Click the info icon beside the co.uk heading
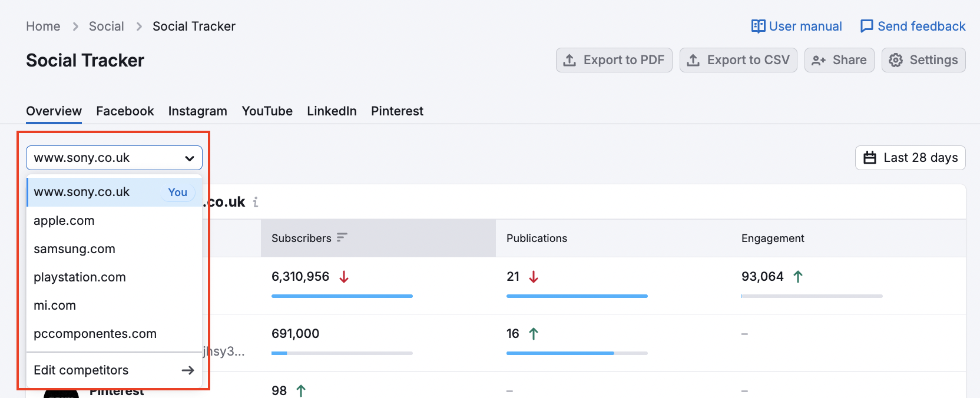 click(x=256, y=202)
